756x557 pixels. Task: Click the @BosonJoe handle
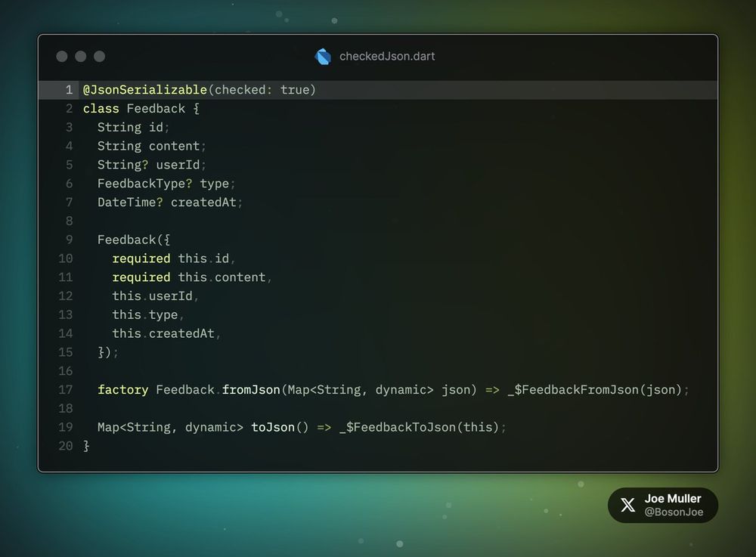[674, 512]
